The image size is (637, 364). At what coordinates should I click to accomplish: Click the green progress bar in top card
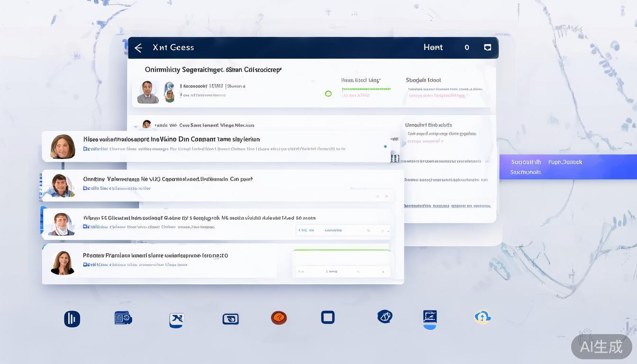tap(366, 89)
